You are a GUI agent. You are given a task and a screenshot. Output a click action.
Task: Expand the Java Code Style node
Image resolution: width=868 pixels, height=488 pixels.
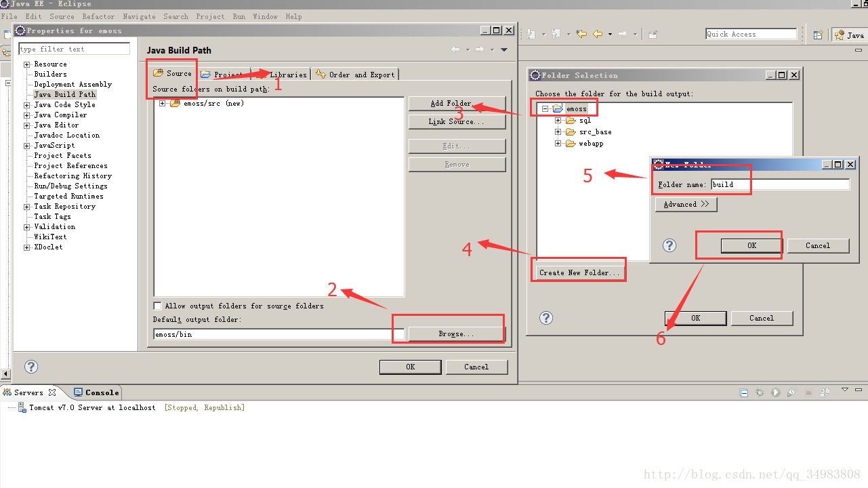(x=27, y=105)
